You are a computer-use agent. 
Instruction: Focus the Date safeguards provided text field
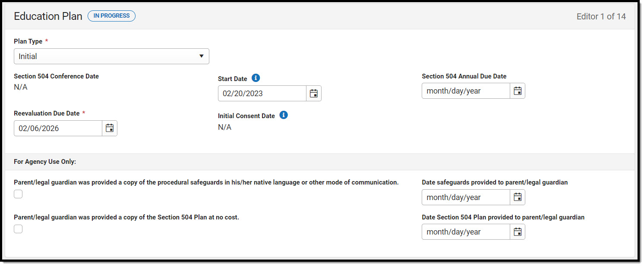[x=466, y=197]
